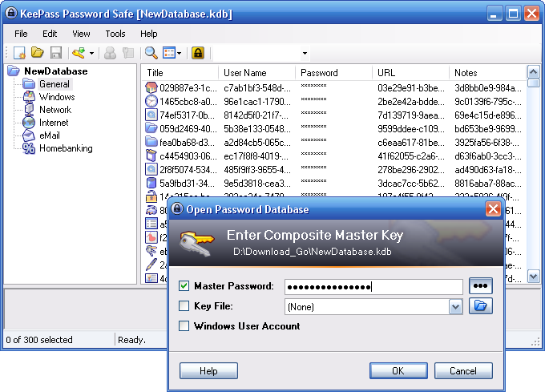
Task: Reveal master password with dots button
Action: point(481,286)
